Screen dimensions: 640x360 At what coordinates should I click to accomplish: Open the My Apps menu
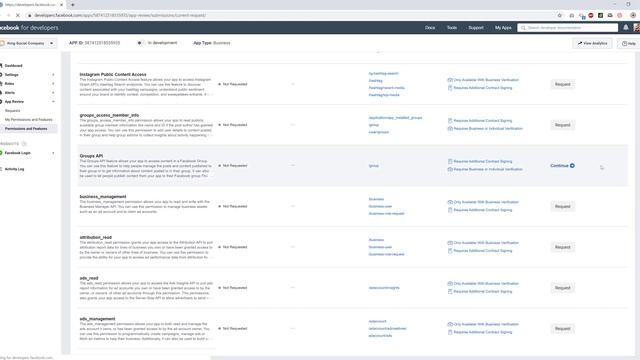[x=503, y=28]
